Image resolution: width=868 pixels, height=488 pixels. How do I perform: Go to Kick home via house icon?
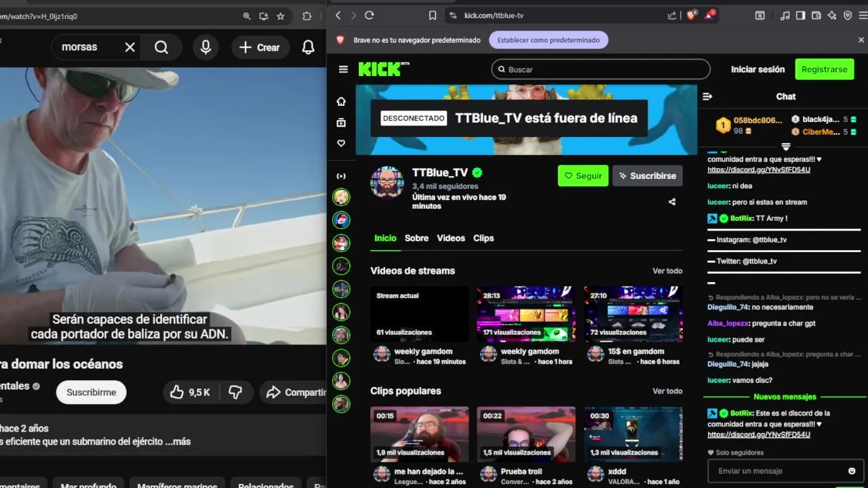pos(341,101)
